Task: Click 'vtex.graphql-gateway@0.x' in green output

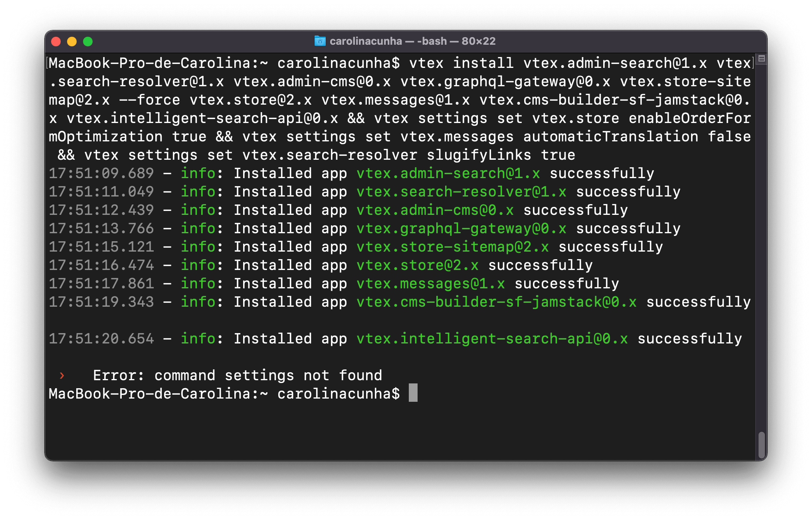Action: point(461,228)
